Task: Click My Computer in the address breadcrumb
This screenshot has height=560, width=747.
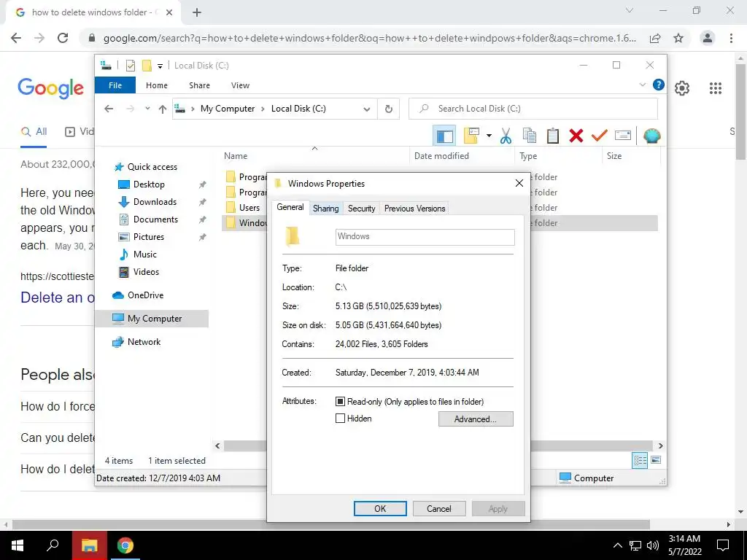Action: click(x=228, y=109)
